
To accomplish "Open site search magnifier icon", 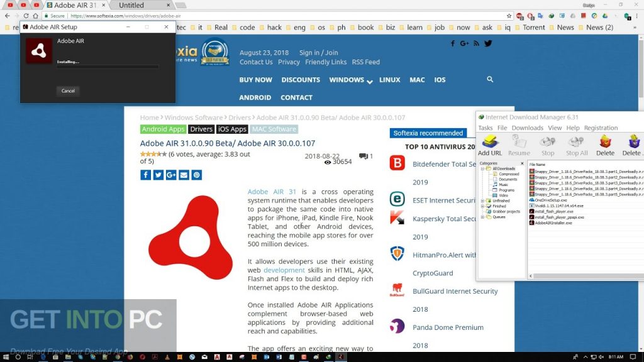I will pos(490,79).
